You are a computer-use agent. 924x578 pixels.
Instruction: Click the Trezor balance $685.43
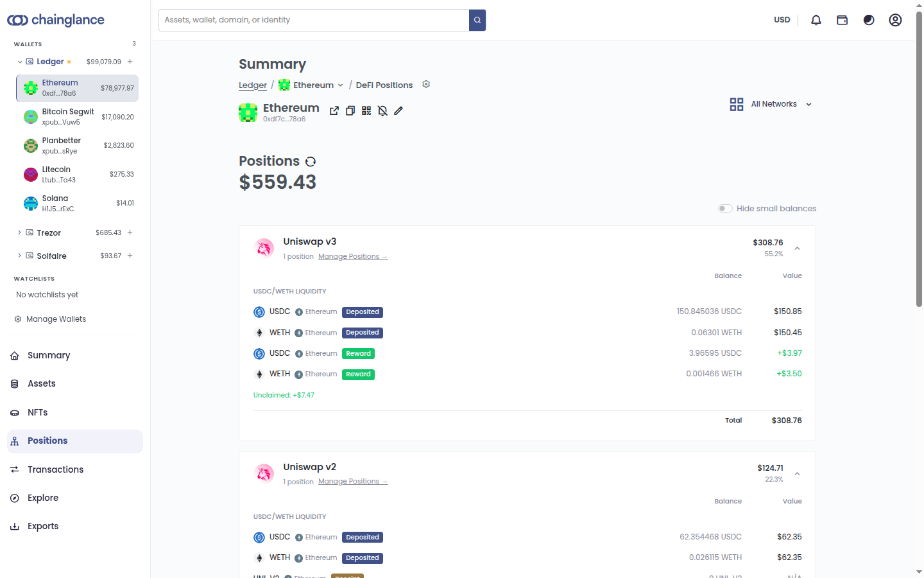pos(108,232)
